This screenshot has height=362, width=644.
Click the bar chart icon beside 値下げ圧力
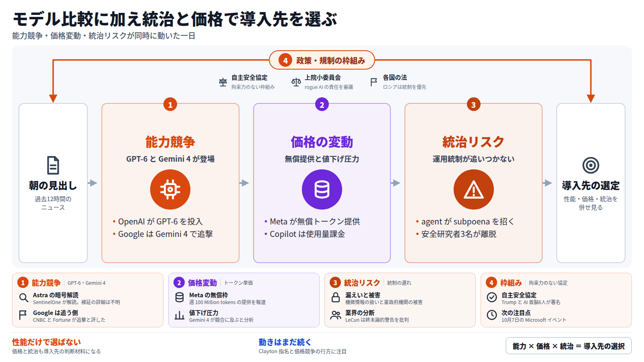pos(180,315)
